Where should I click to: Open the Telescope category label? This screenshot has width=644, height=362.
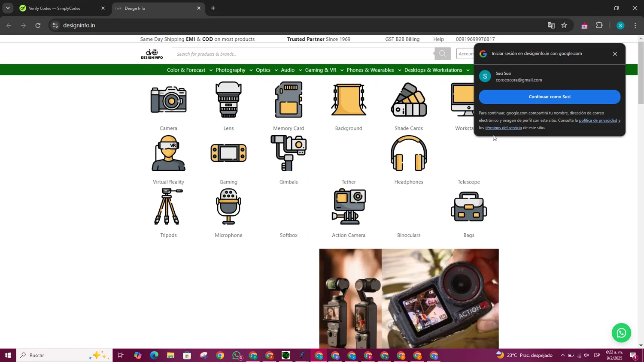(x=469, y=182)
